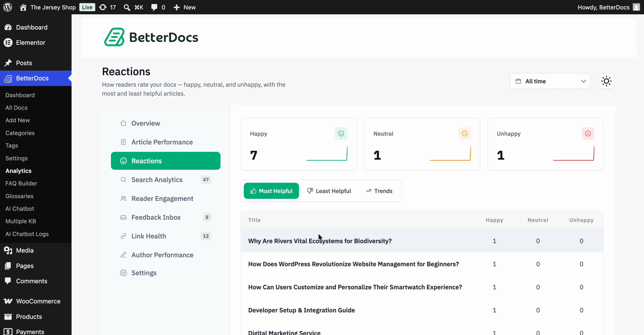The width and height of the screenshot is (644, 335).
Task: Open Author Performance tab
Action: click(166, 255)
